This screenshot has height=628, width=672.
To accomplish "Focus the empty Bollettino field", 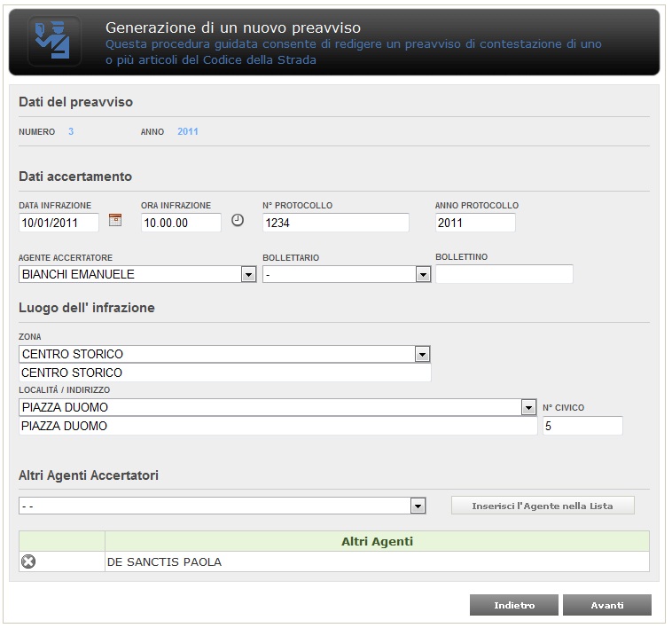I will 504,274.
